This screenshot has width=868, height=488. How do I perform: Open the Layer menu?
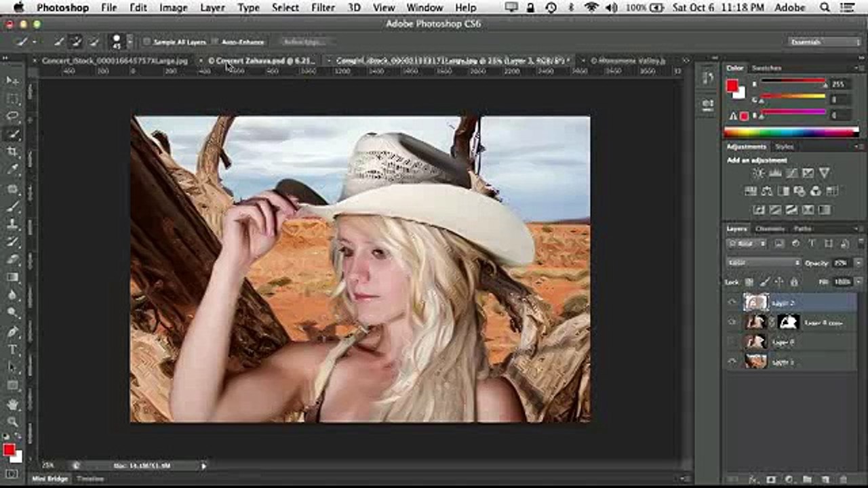point(212,7)
